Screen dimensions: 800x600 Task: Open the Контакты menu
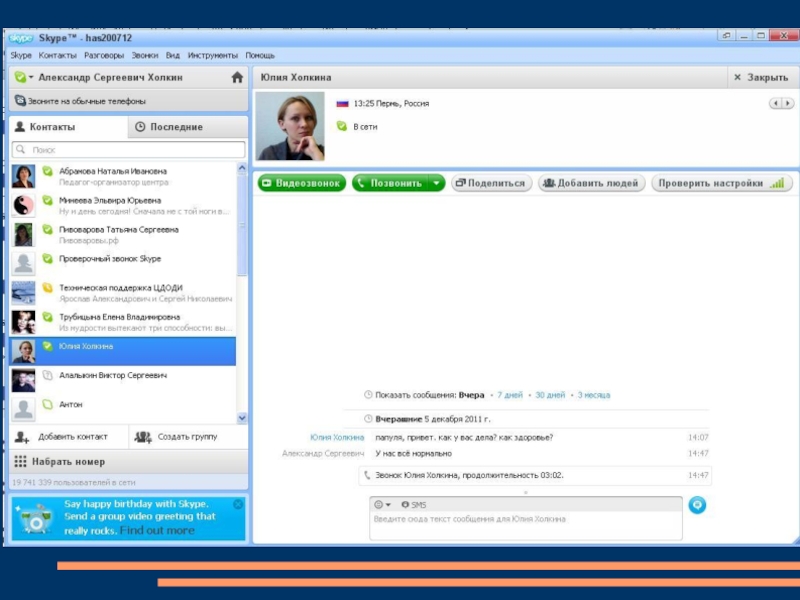coord(58,55)
